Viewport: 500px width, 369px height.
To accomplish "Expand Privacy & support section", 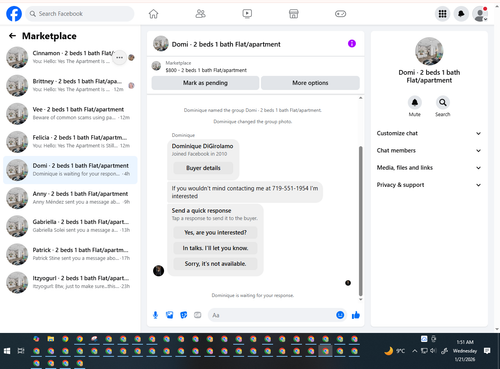I will coord(429,185).
